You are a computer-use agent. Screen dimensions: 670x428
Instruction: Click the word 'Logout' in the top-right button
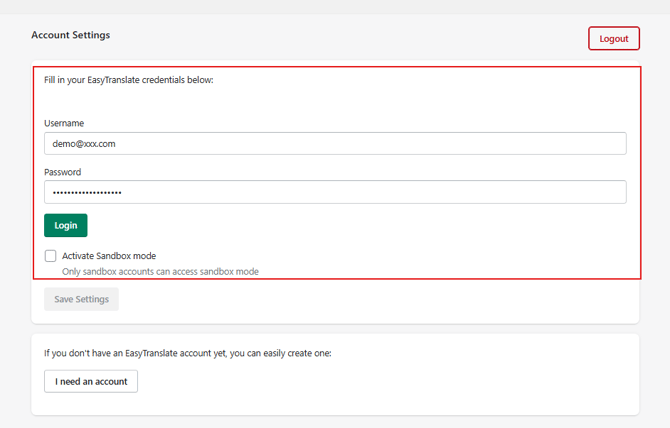pos(614,39)
